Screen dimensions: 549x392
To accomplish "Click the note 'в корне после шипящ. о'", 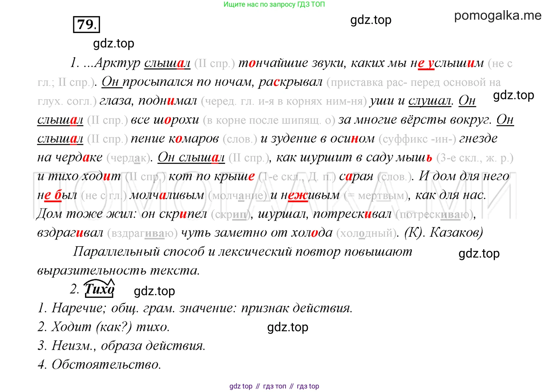I will click(x=269, y=120).
